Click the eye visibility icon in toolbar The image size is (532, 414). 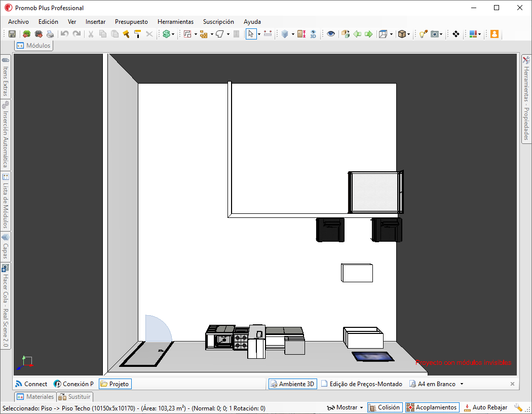pyautogui.click(x=331, y=34)
